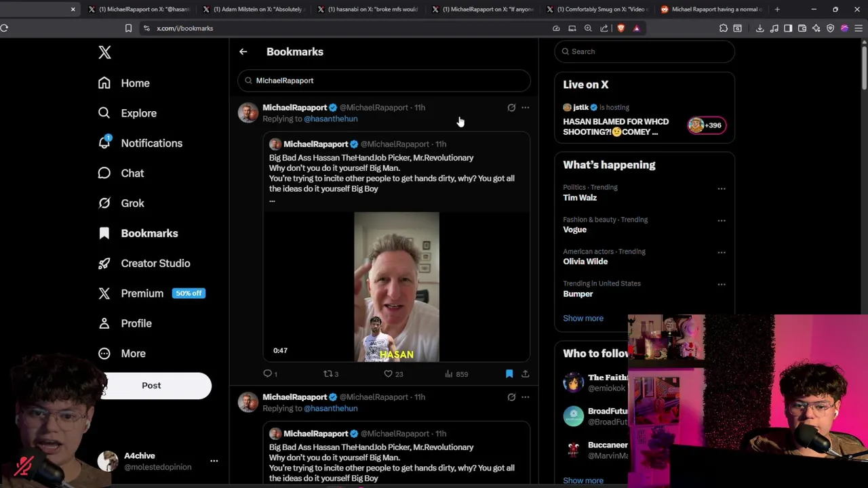Click the Bookmarks sidebar icon

104,233
